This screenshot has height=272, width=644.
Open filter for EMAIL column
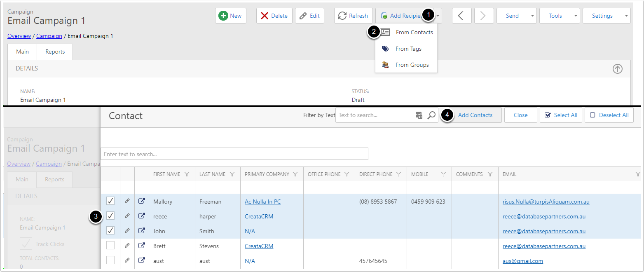(638, 174)
